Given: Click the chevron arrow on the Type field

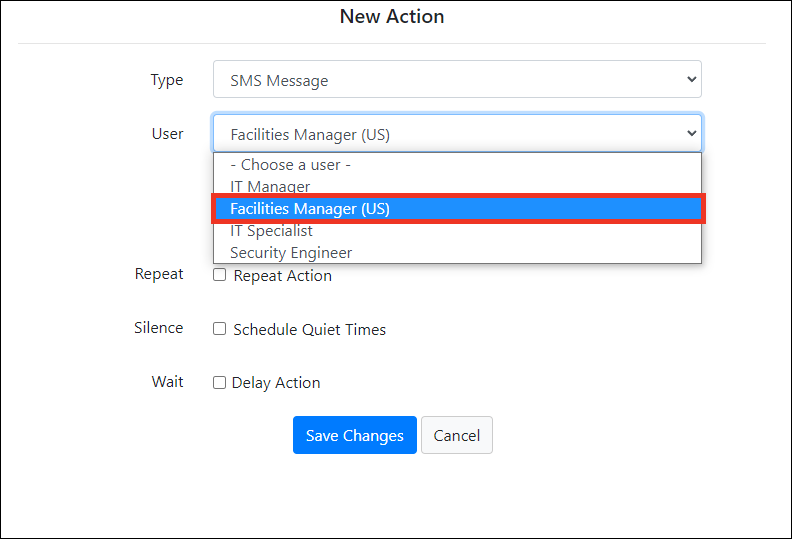Looking at the screenshot, I should click(690, 80).
